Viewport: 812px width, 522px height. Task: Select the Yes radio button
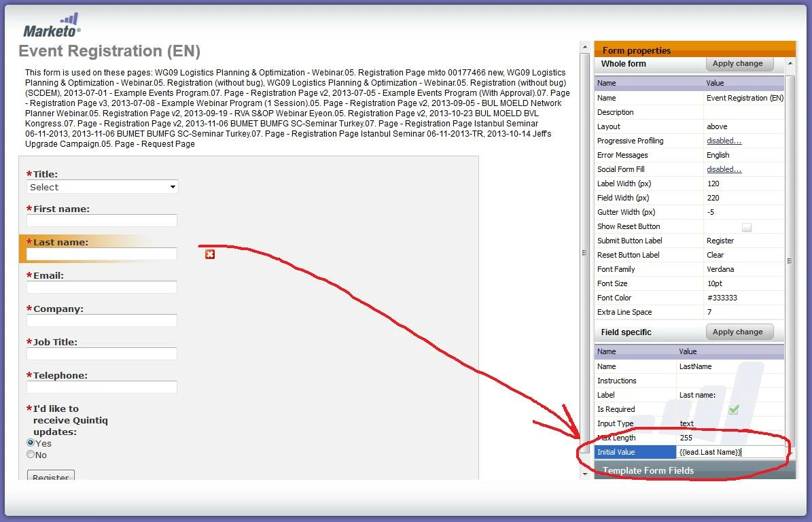(31, 442)
